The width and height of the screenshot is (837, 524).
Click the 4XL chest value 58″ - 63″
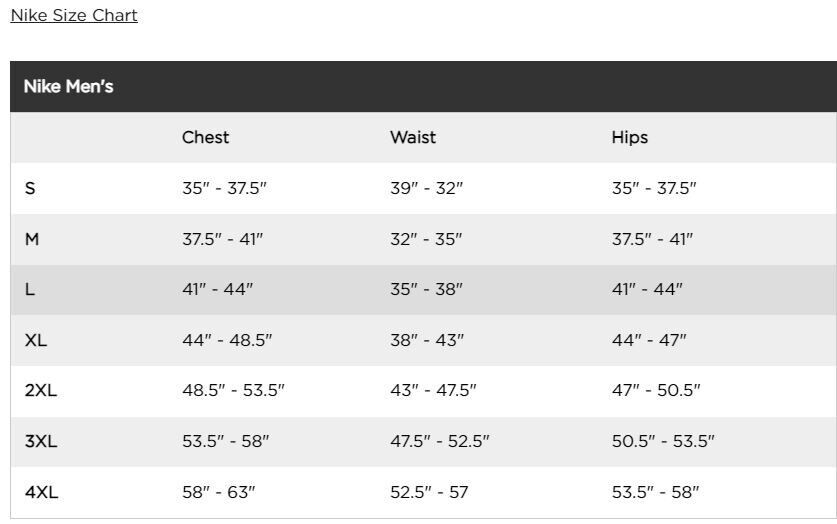click(218, 492)
